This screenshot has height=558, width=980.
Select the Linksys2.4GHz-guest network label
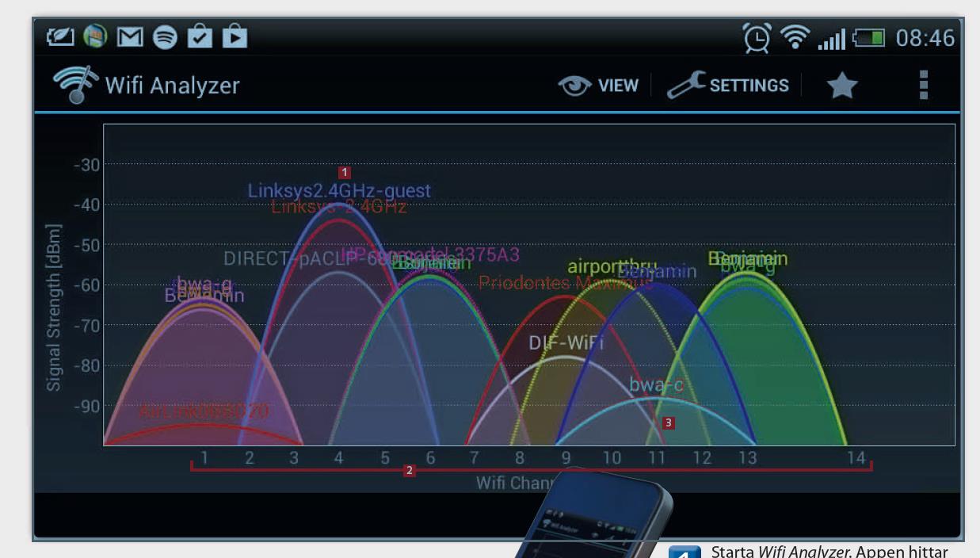339,191
